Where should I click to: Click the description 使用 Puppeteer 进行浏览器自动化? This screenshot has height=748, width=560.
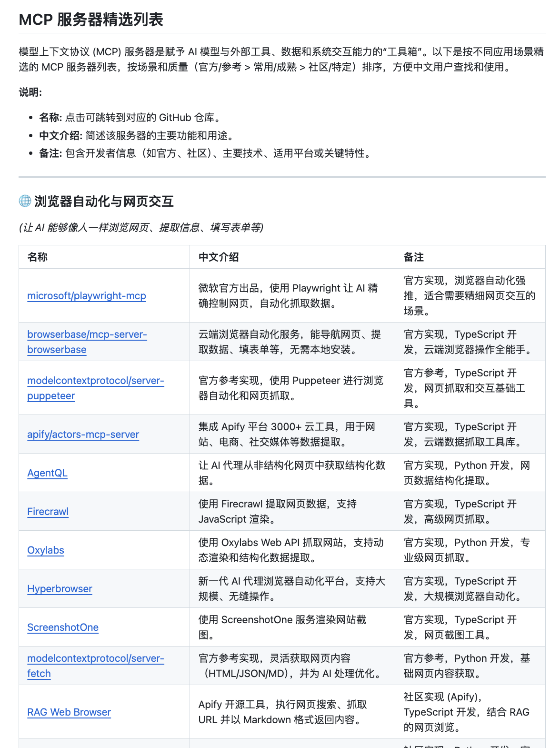(x=291, y=388)
